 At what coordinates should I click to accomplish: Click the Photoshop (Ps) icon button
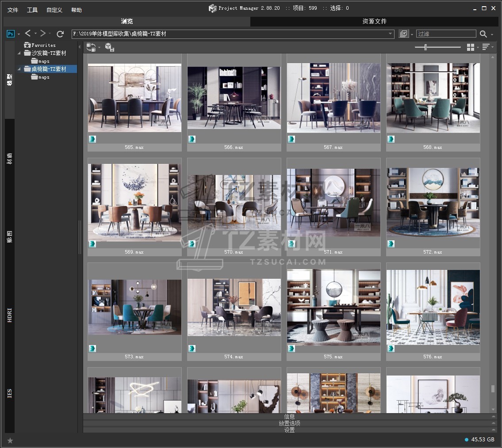(x=11, y=34)
